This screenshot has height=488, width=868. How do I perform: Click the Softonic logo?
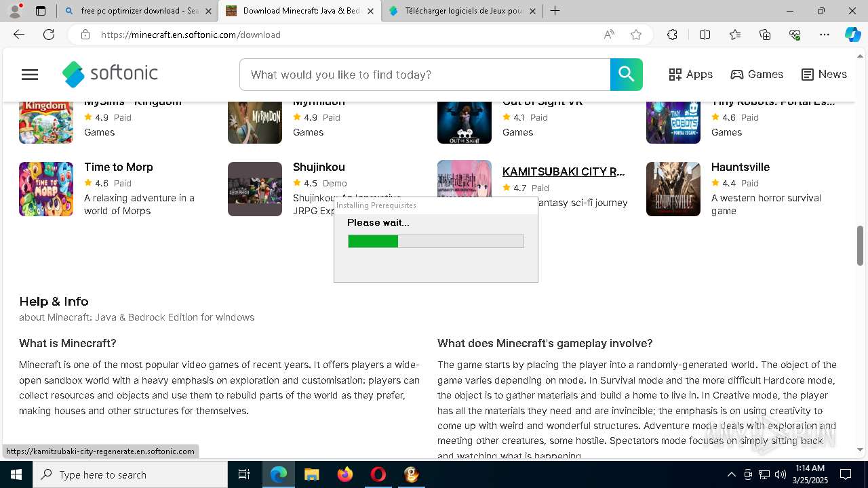pos(110,74)
